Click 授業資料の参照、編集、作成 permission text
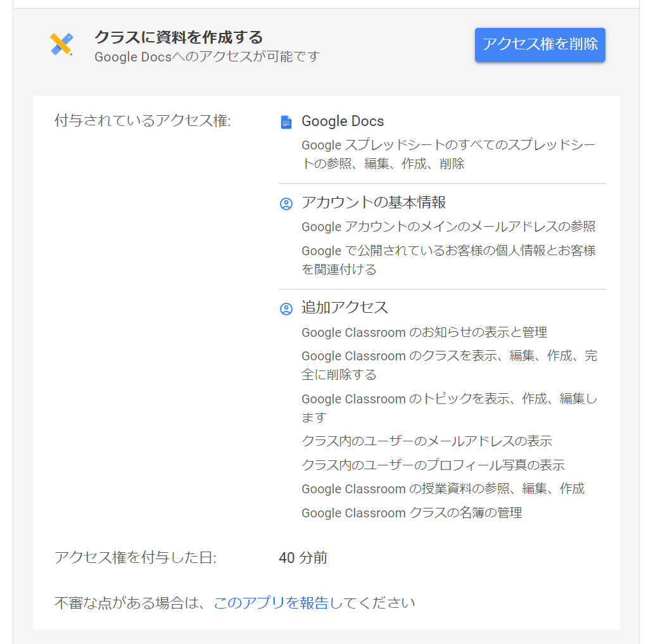The width and height of the screenshot is (646, 644). click(x=443, y=489)
